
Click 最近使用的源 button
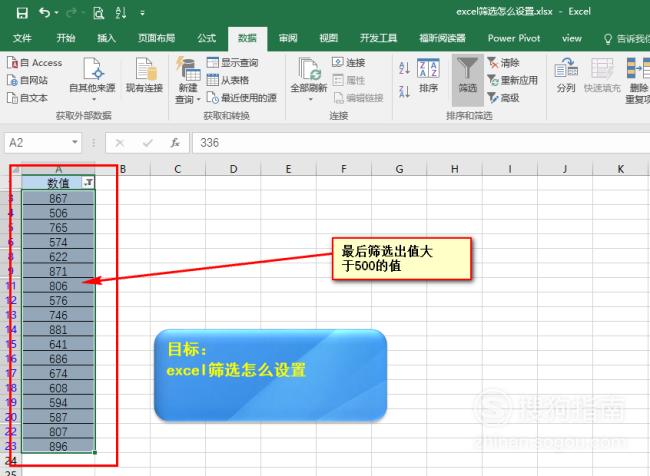[x=242, y=98]
